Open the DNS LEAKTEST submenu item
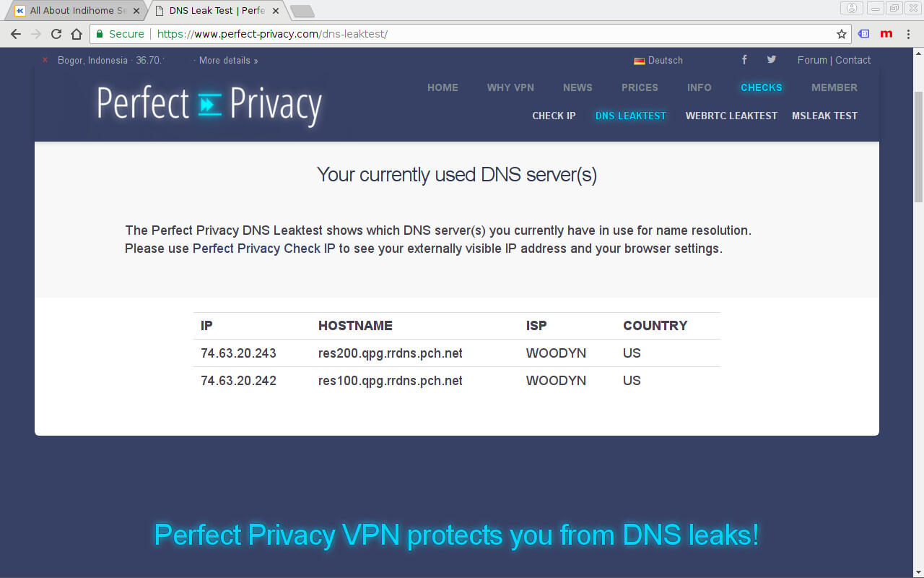Viewport: 924px width, 578px height. coord(630,116)
